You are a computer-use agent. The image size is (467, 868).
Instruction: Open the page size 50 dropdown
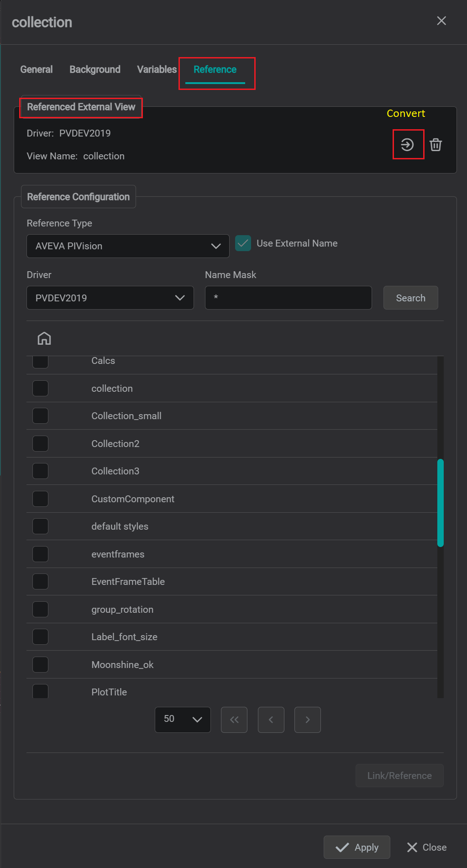point(183,720)
